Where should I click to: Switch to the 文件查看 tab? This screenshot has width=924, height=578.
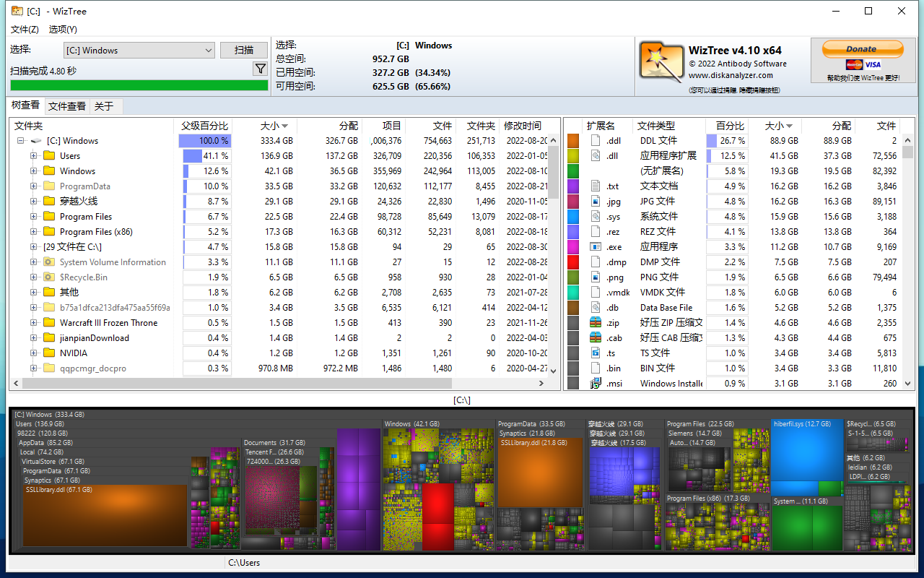pos(67,106)
